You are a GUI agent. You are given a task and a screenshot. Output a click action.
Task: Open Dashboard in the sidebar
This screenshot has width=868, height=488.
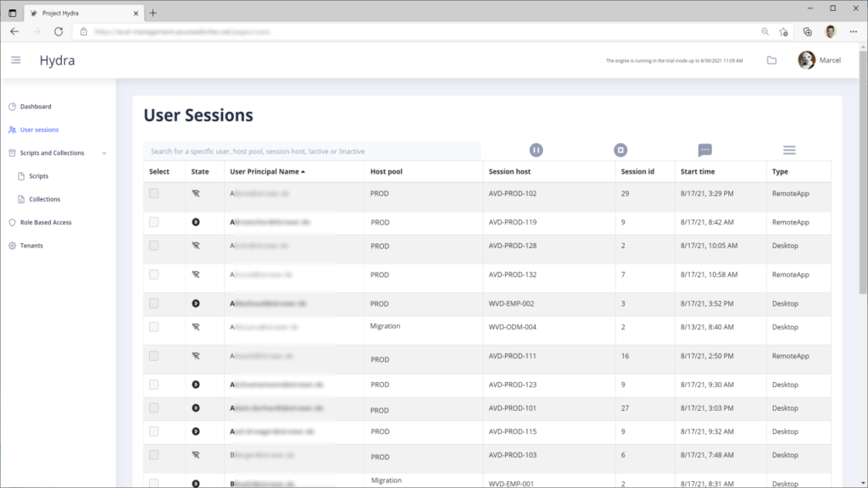coord(36,106)
